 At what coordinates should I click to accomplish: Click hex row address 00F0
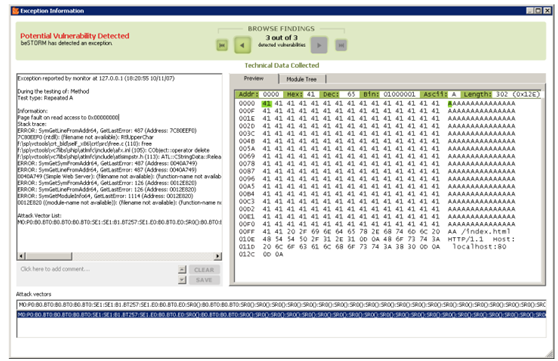click(x=247, y=224)
